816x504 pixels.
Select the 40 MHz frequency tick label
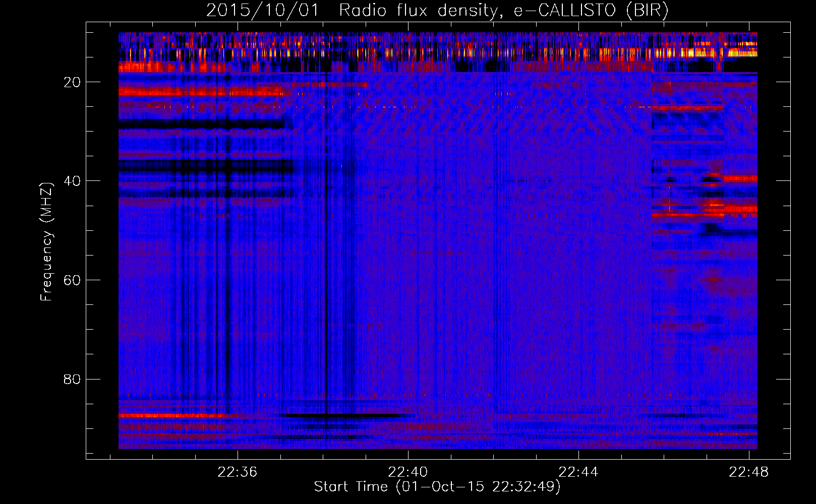(72, 181)
